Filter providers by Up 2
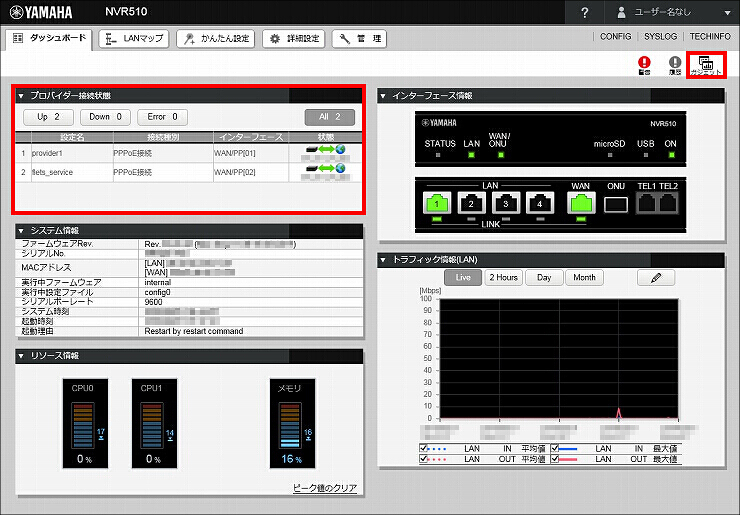Image resolution: width=740 pixels, height=515 pixels. 48,117
